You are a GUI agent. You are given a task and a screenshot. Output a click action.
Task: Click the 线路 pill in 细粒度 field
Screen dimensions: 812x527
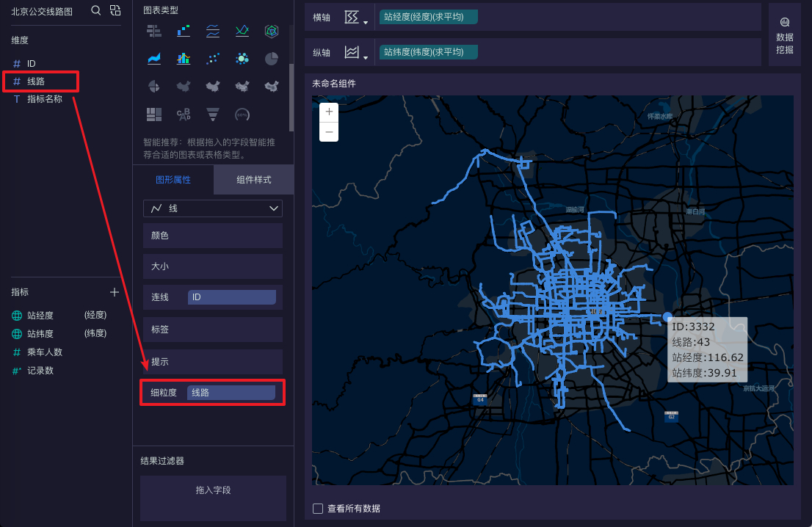231,393
